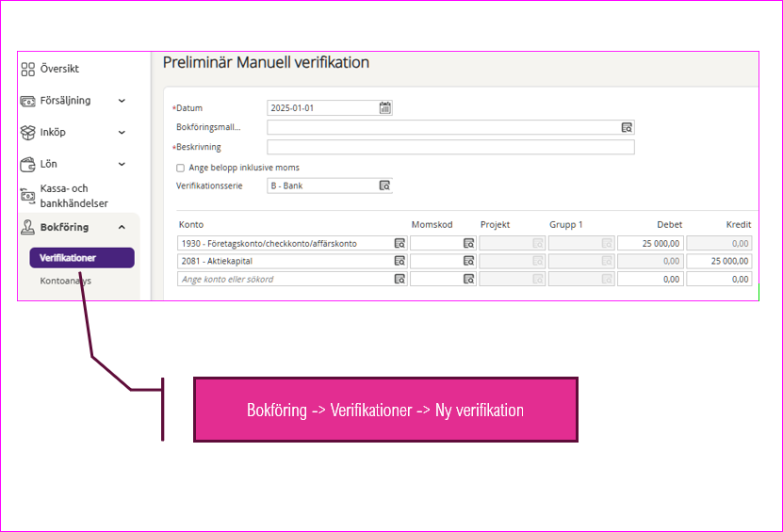The image size is (783, 532).
Task: Select Verifikationer submenu item
Action: pos(82,258)
